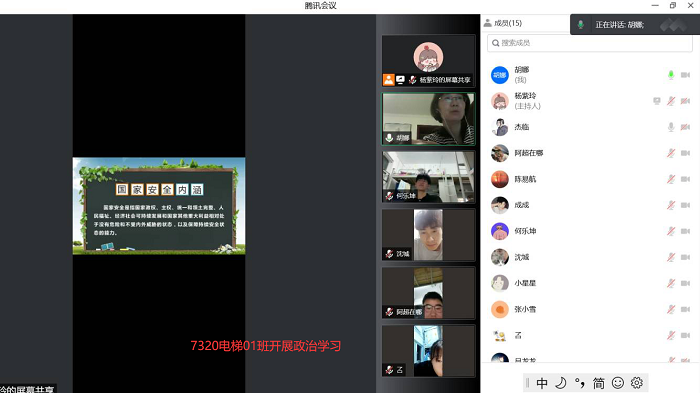Image resolution: width=700 pixels, height=393 pixels.
Task: Click the IME moon half-width icon
Action: (560, 383)
